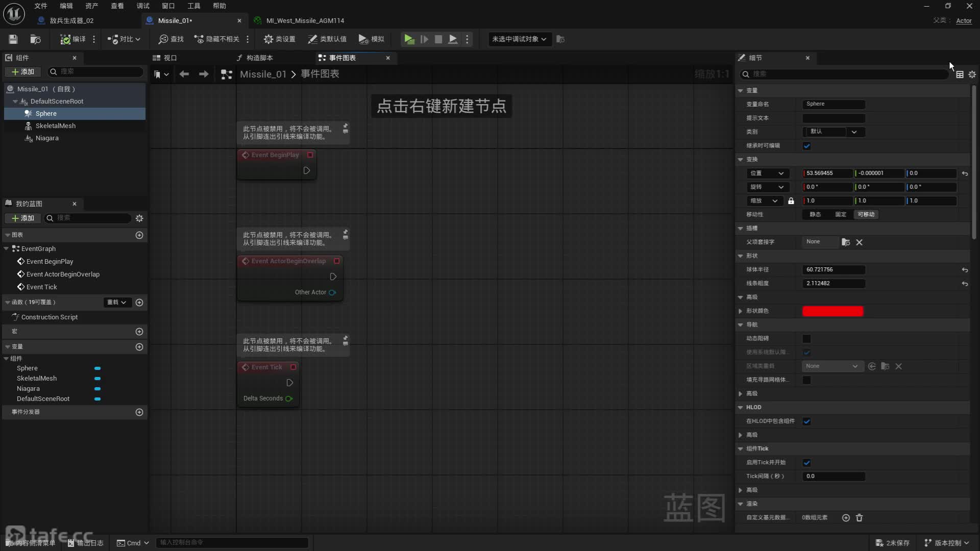The image size is (980, 551).
Task: Open debug object selector dropdown
Action: (520, 39)
